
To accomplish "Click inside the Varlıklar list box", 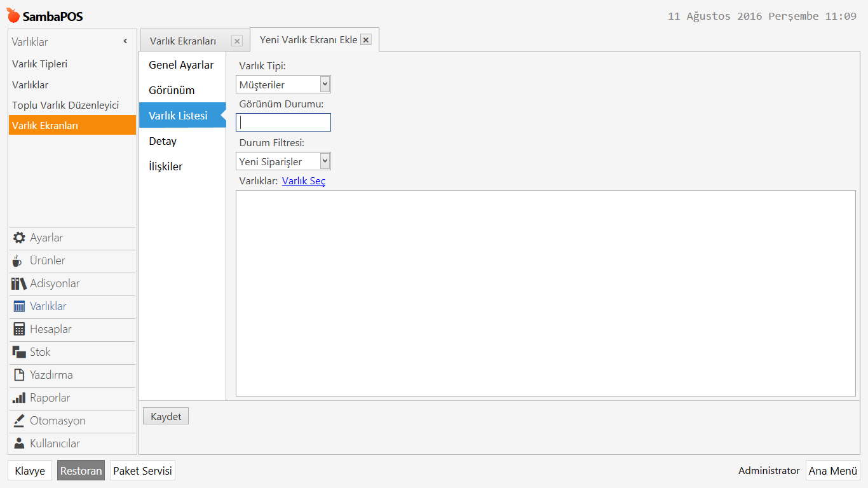I will click(x=546, y=293).
